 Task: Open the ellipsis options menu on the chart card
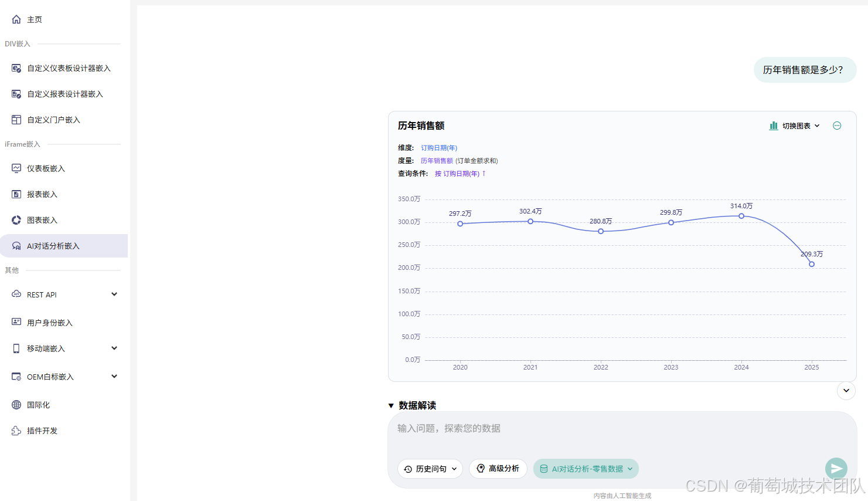tap(836, 126)
